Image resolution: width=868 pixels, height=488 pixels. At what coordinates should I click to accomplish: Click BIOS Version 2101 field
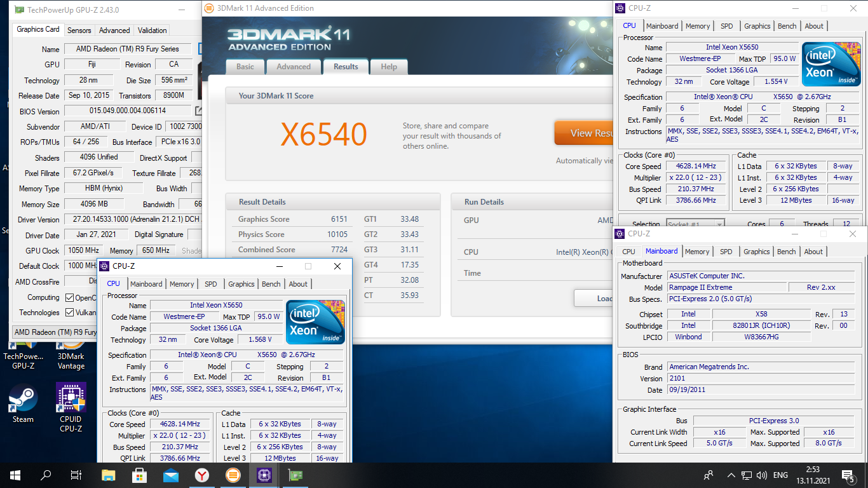759,379
